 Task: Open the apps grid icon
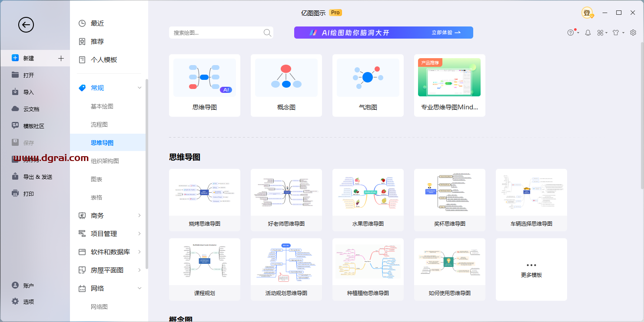point(601,33)
